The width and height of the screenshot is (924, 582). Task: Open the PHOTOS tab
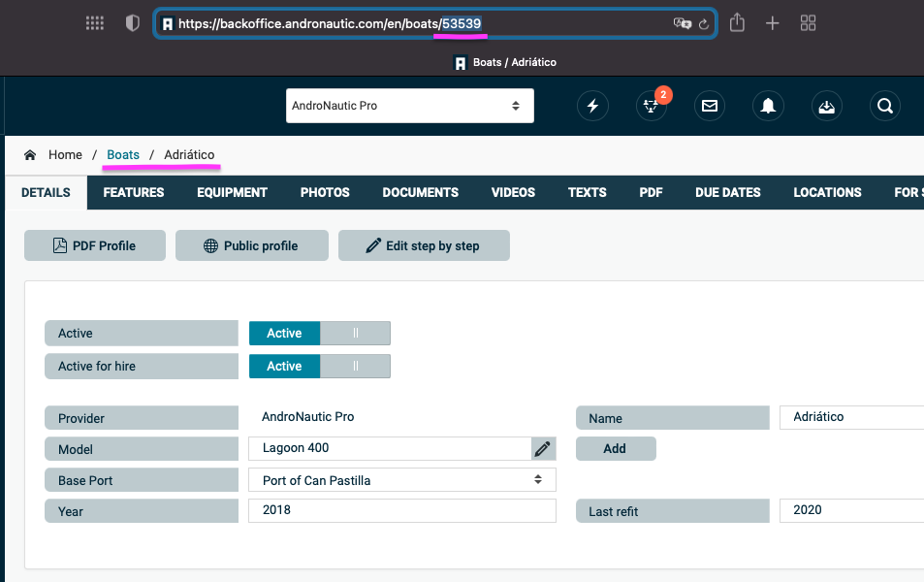tap(325, 193)
